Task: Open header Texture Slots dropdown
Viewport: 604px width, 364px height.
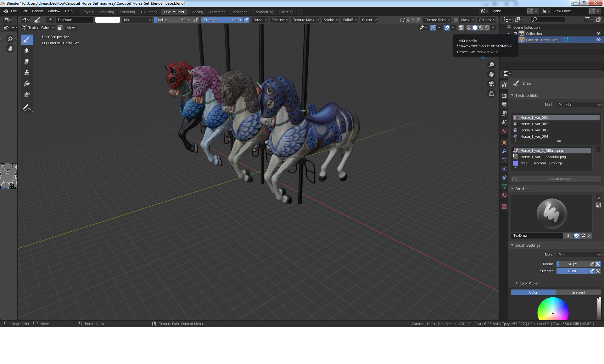Action: click(437, 20)
